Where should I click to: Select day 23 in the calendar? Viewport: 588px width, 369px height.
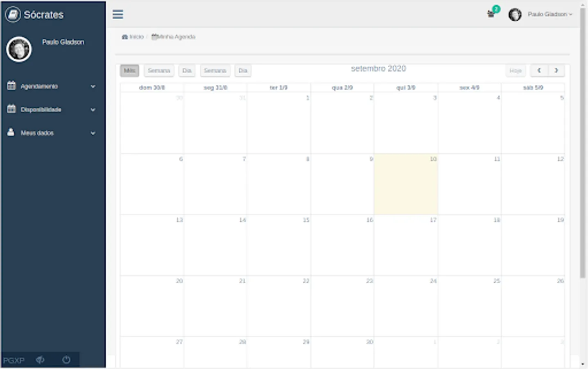point(342,306)
